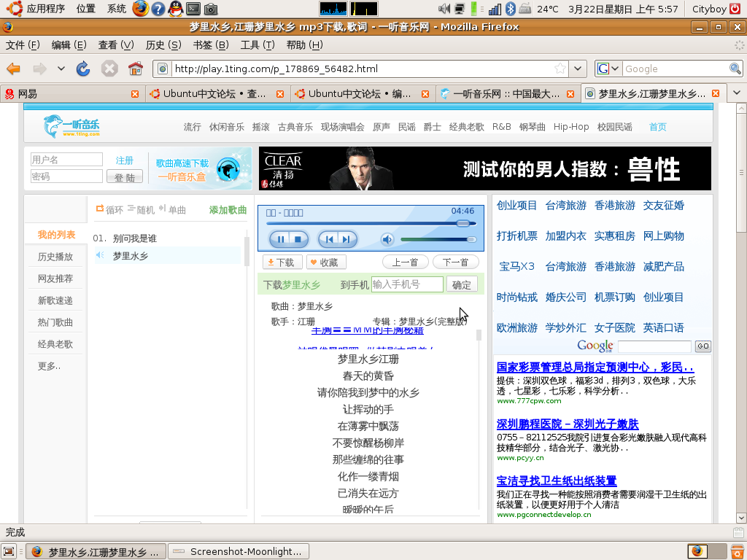Toggle 循环 loop playback mode
The width and height of the screenshot is (747, 560).
click(109, 209)
